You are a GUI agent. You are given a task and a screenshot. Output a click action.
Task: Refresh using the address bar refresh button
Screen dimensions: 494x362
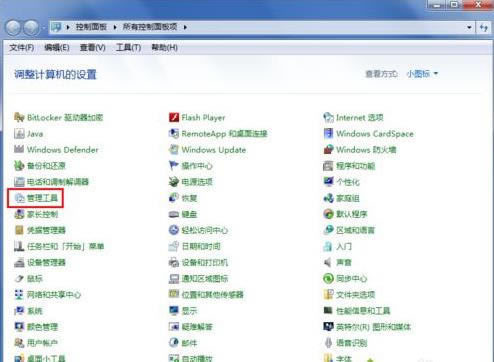(x=484, y=27)
